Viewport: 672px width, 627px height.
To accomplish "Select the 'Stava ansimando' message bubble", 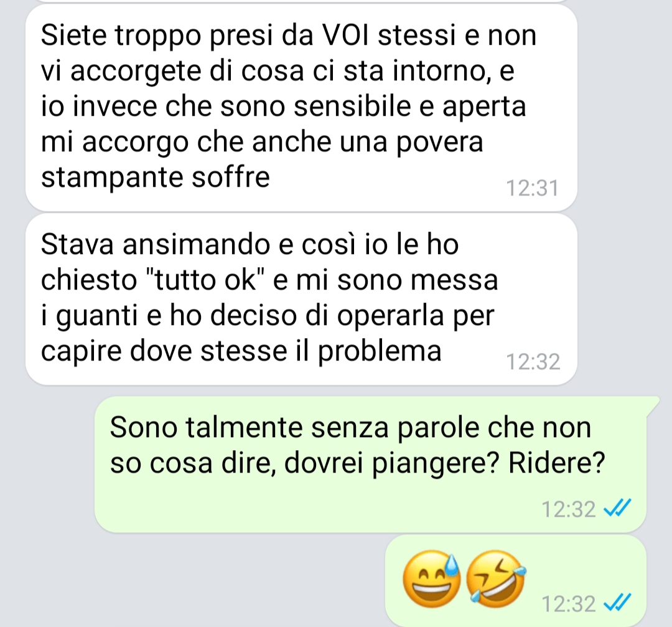I will click(x=301, y=299).
